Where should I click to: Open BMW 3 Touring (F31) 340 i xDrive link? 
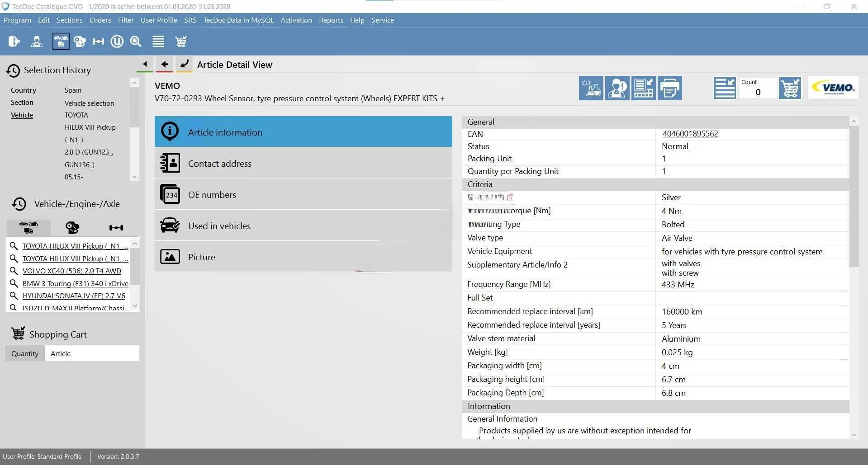pyautogui.click(x=76, y=284)
